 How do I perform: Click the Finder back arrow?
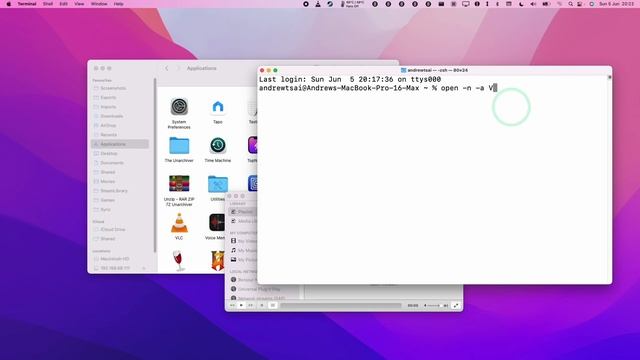point(167,68)
